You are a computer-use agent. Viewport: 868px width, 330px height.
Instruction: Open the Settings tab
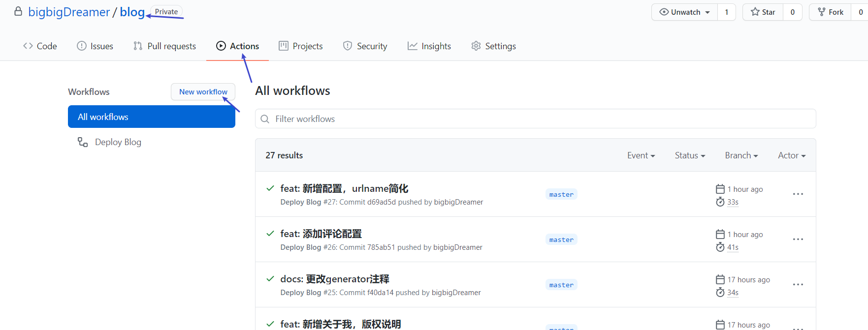coord(493,46)
